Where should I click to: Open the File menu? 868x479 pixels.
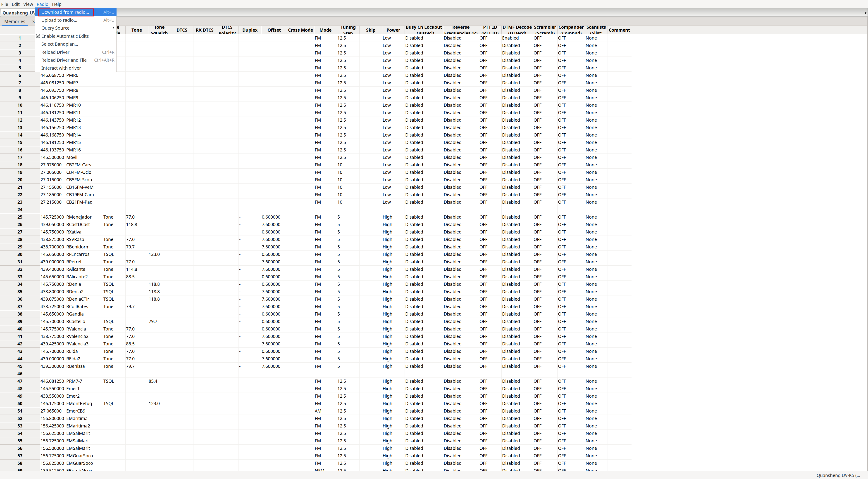coord(5,4)
